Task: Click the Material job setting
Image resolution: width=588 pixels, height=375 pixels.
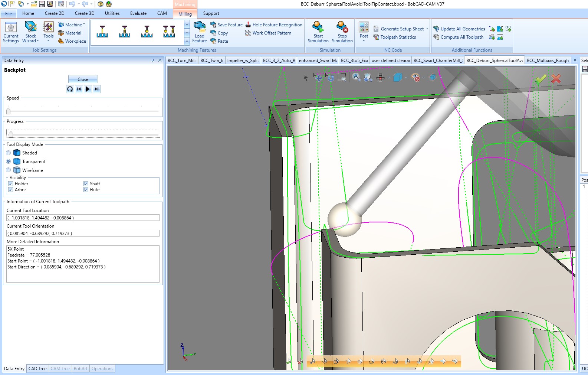Action: (70, 33)
